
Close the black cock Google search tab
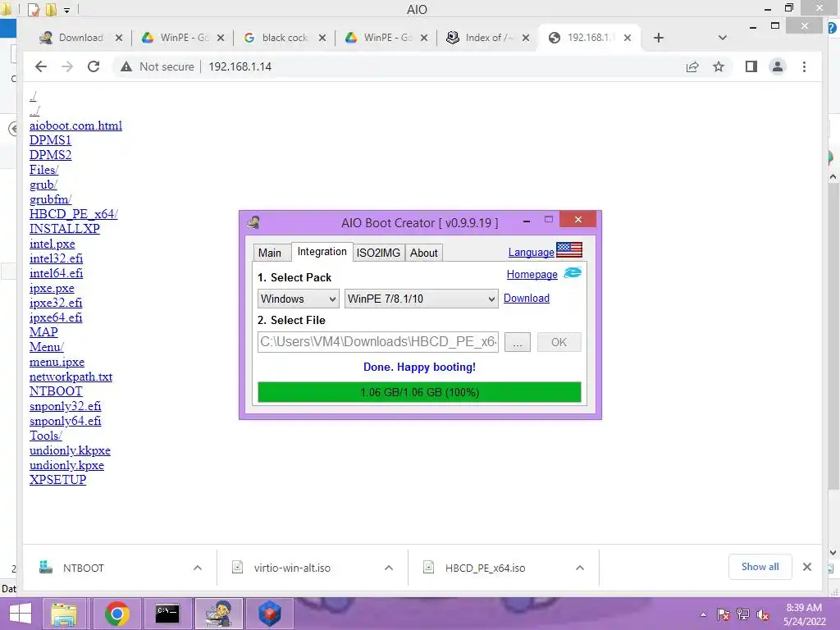(322, 38)
